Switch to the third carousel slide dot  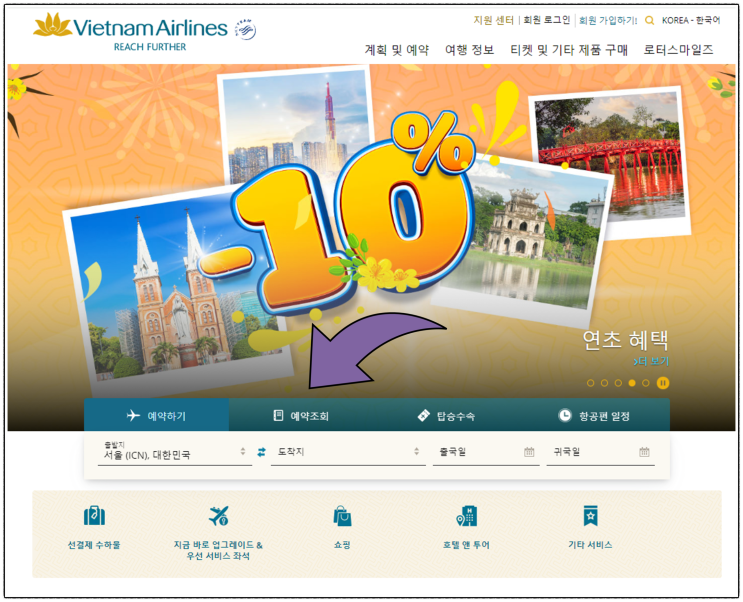tap(618, 383)
